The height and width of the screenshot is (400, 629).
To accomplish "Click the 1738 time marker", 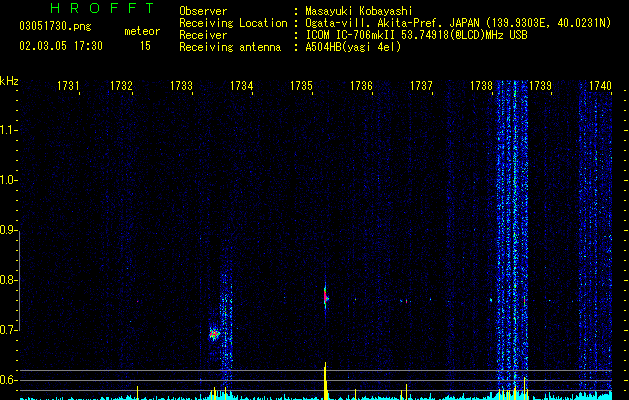I will [x=481, y=86].
